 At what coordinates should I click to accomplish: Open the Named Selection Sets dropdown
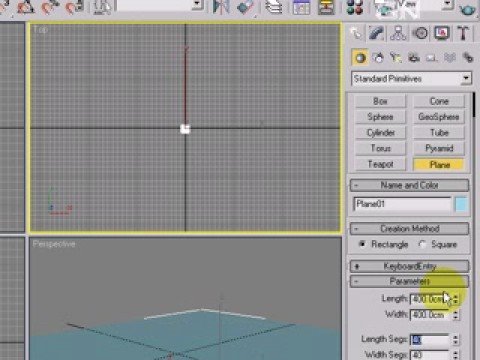pyautogui.click(x=160, y=5)
